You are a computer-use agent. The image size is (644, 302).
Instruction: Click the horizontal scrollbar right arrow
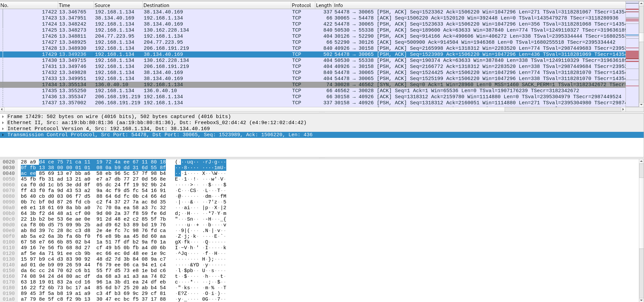[x=623, y=109]
